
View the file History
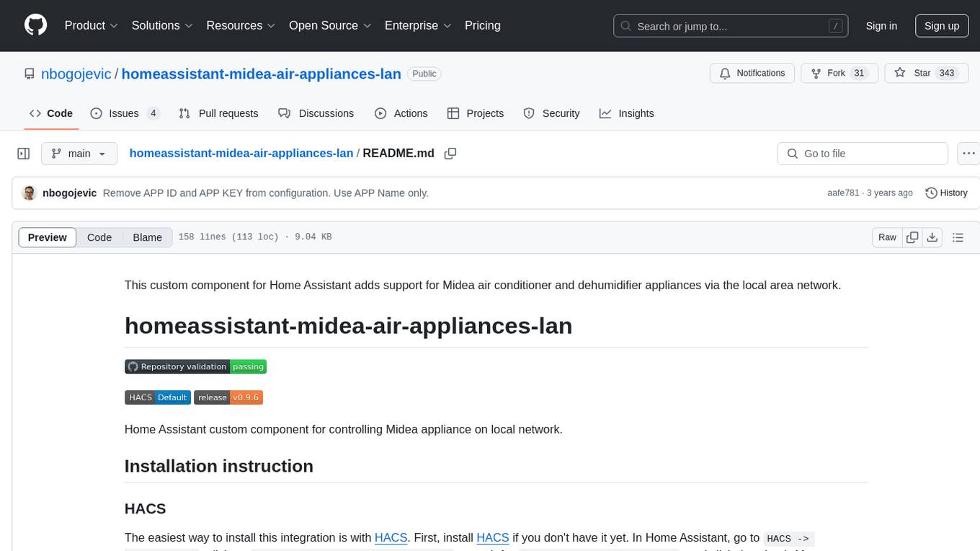tap(946, 193)
